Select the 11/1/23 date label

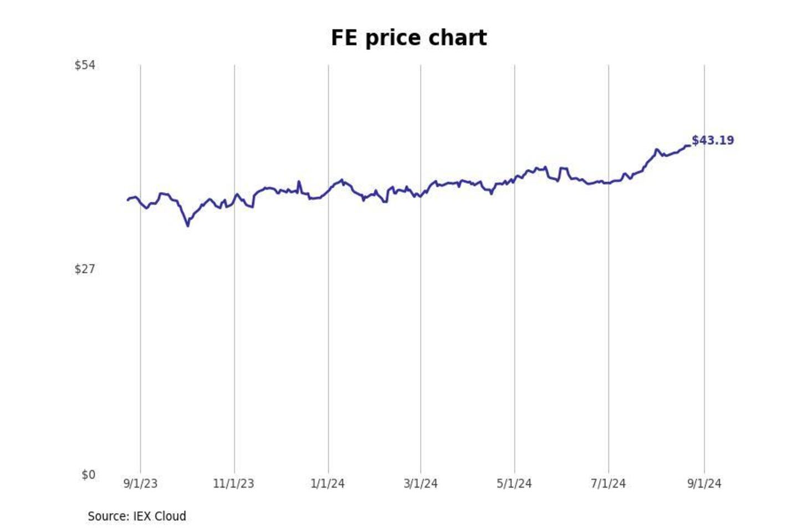pyautogui.click(x=233, y=484)
